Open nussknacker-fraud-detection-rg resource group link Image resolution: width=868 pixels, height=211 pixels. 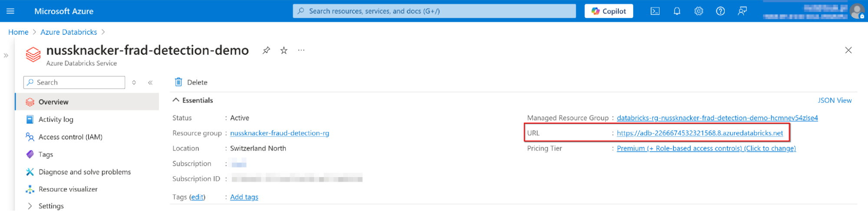280,133
